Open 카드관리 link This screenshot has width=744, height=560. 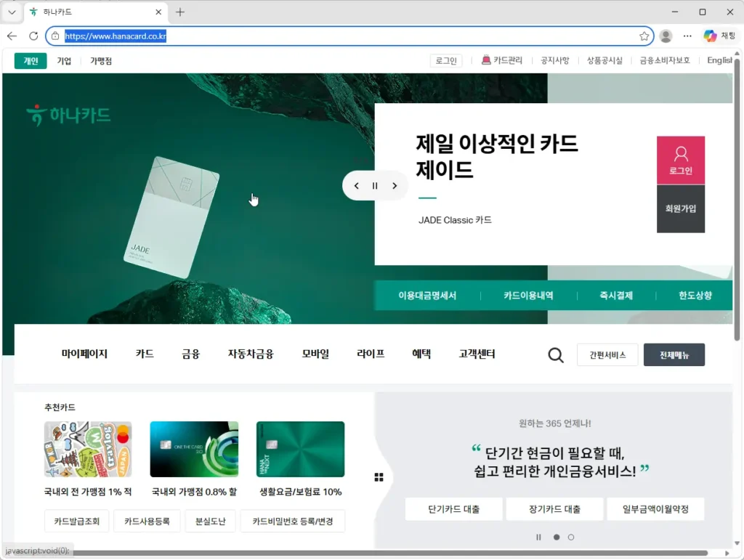click(502, 60)
